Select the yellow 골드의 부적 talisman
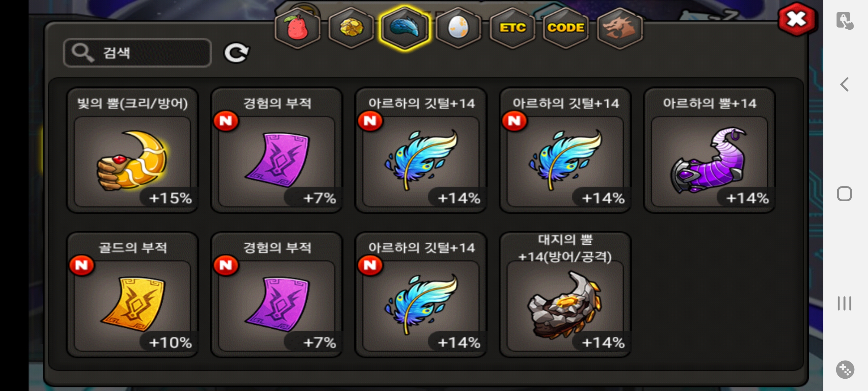 tap(132, 295)
